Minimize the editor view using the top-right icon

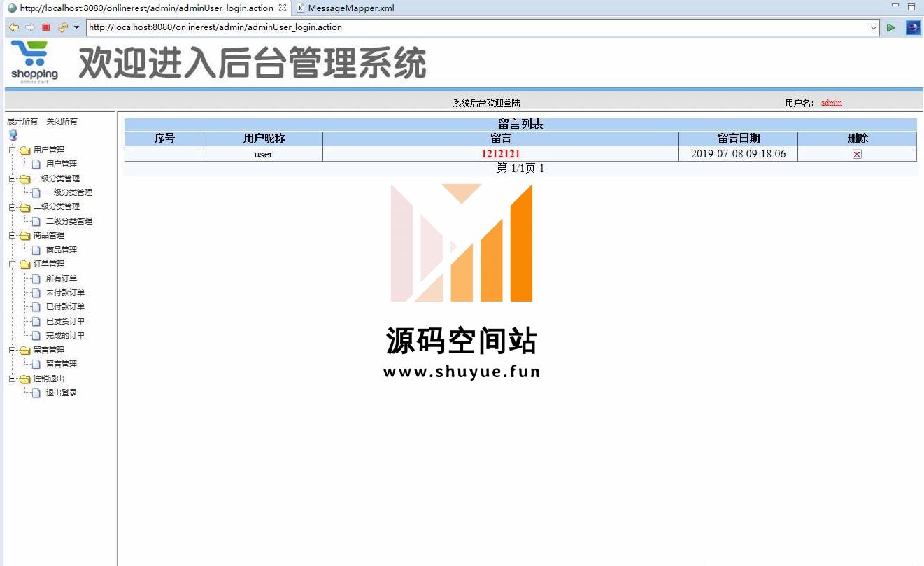click(895, 6)
